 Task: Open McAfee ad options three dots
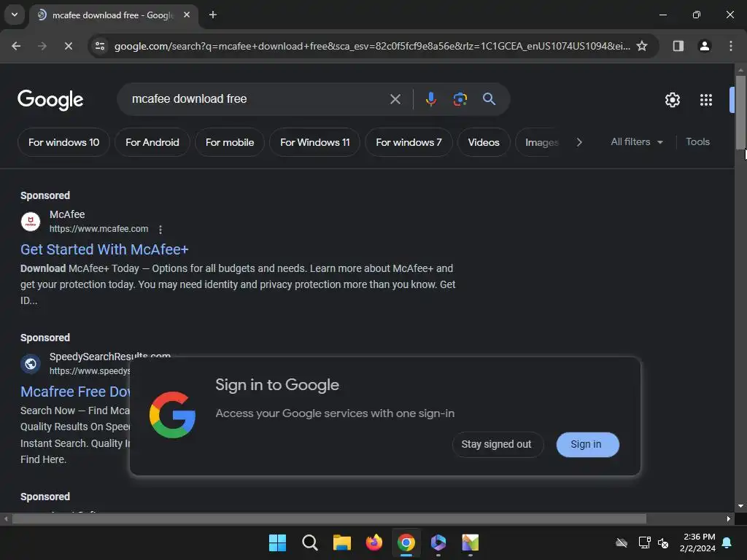click(160, 230)
